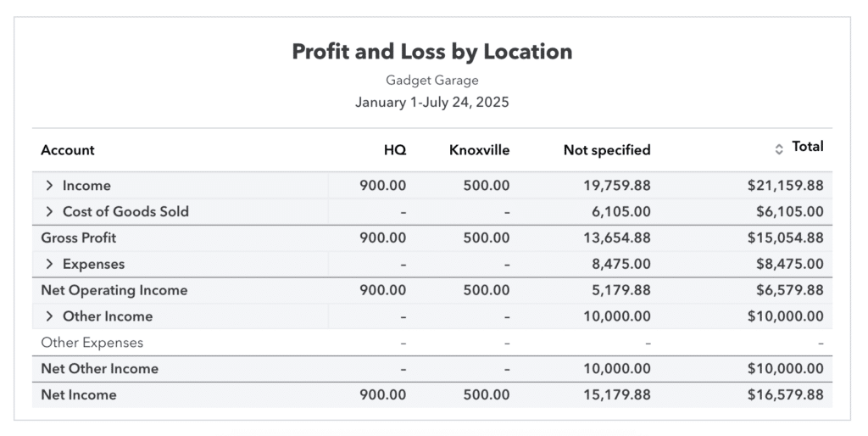Click Net Income total $16,579.88

(786, 395)
